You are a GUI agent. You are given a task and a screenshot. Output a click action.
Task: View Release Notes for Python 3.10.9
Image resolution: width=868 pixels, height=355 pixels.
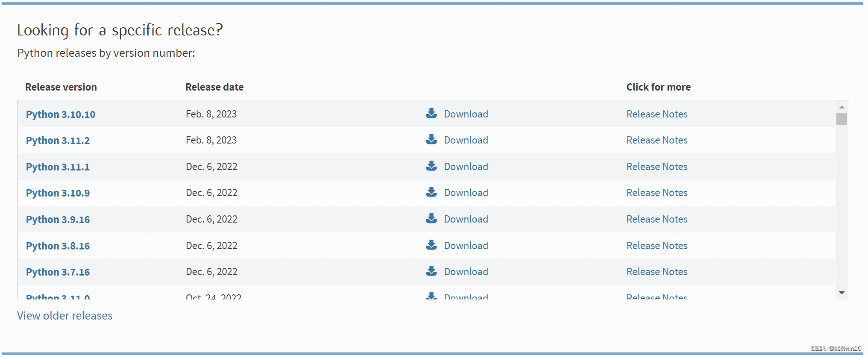pyautogui.click(x=657, y=193)
